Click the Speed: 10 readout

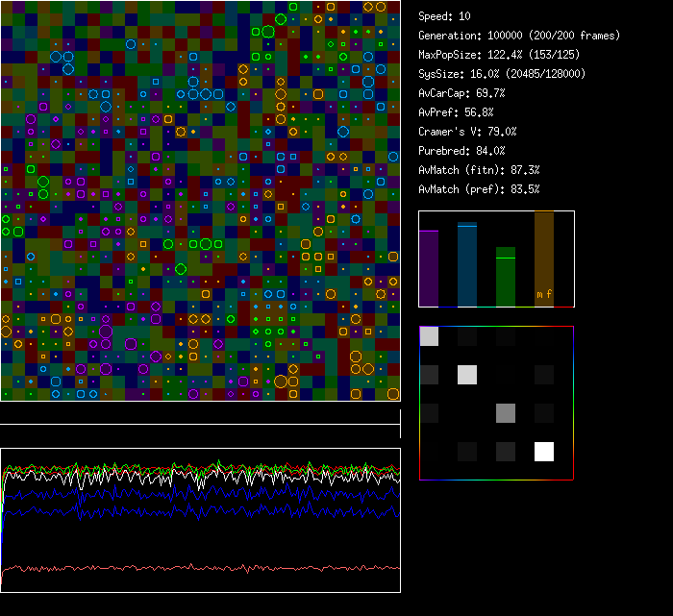pyautogui.click(x=444, y=16)
